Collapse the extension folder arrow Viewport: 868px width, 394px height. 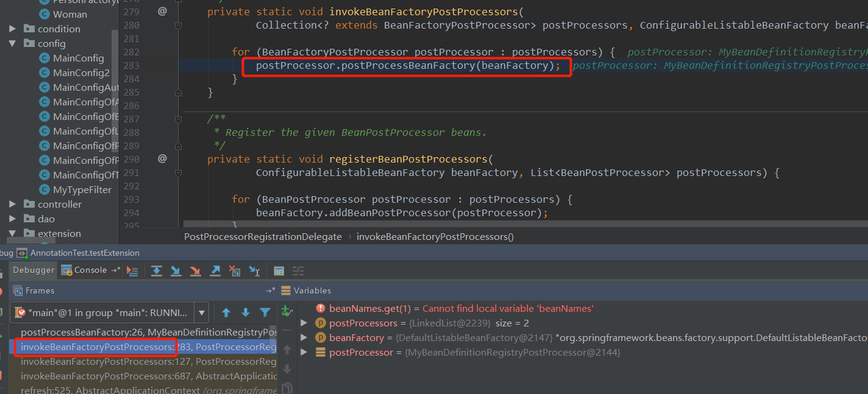coord(12,233)
